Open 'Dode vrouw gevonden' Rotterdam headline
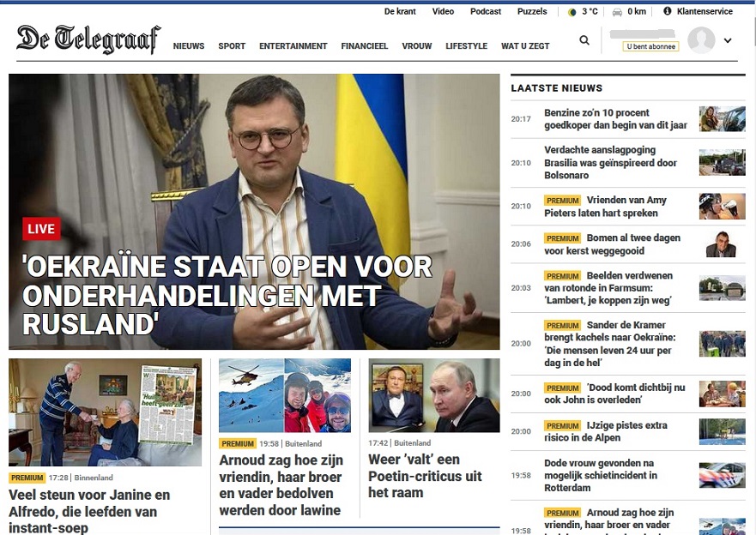The image size is (756, 535). 601,475
